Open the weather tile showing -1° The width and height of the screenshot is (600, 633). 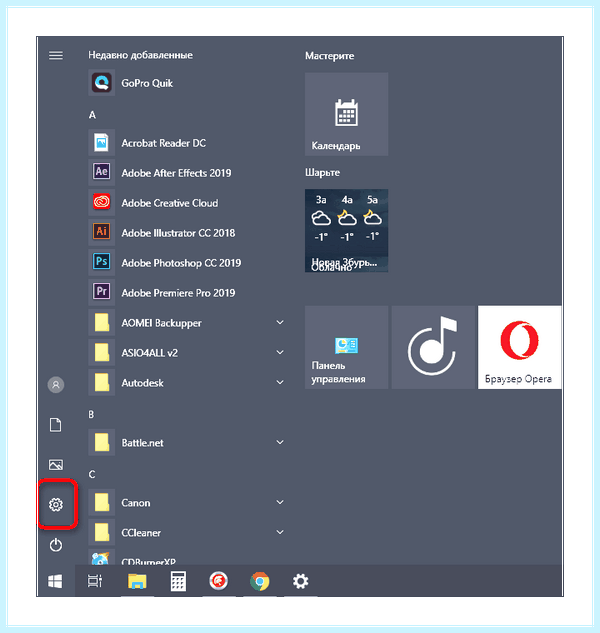click(x=346, y=231)
